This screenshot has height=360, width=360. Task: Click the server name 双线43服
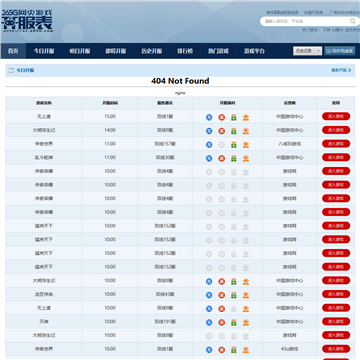165,294
